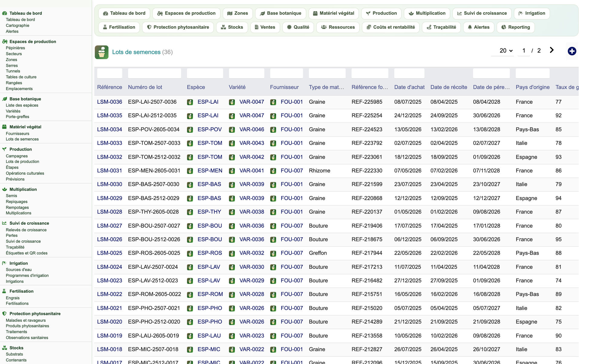The width and height of the screenshot is (589, 364).
Task: Click sidebar Fertilisation flask icon
Action: [5, 291]
